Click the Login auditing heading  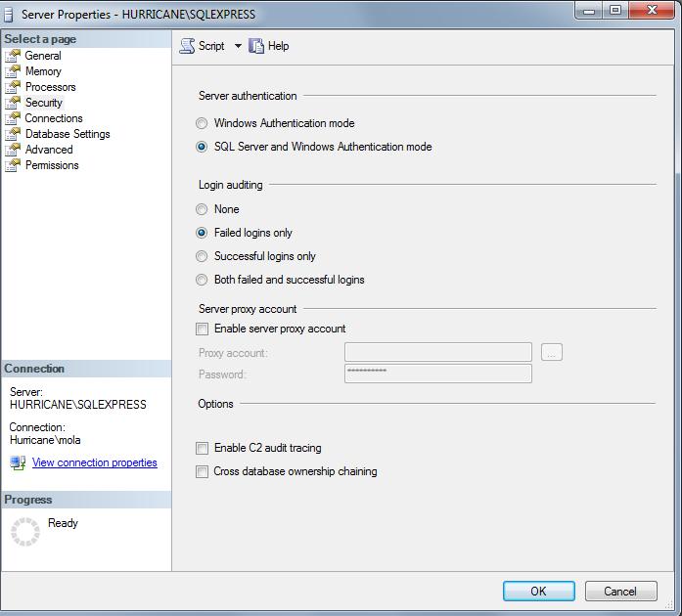[231, 185]
